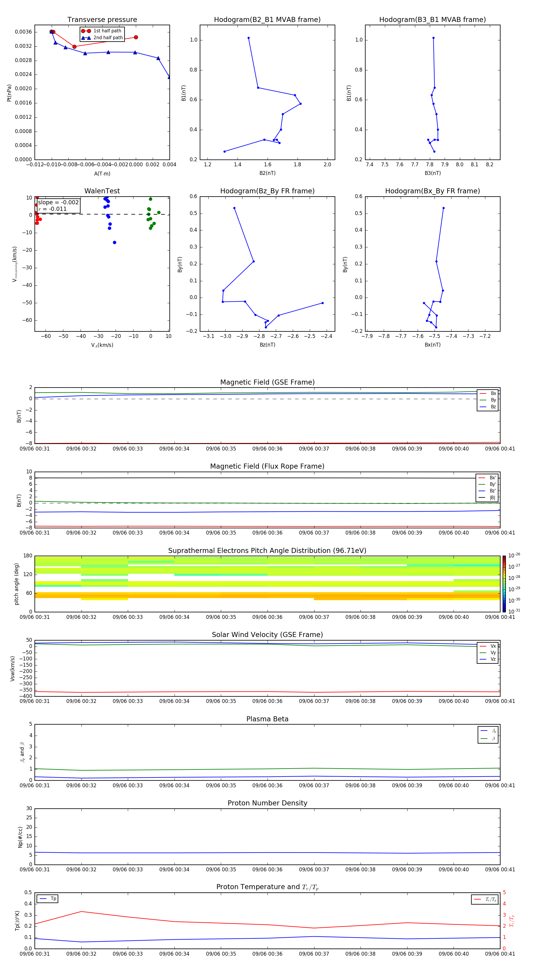
Task: Click the 'Solar Wind Velocity (GSE Frame)' title
Action: tap(267, 635)
